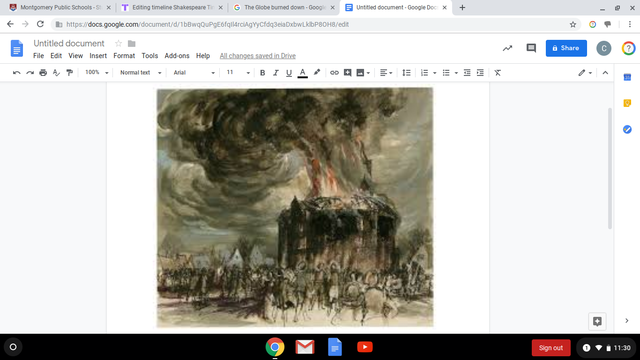The height and width of the screenshot is (360, 640).
Task: Open Tasks in the side panel
Action: click(x=627, y=129)
